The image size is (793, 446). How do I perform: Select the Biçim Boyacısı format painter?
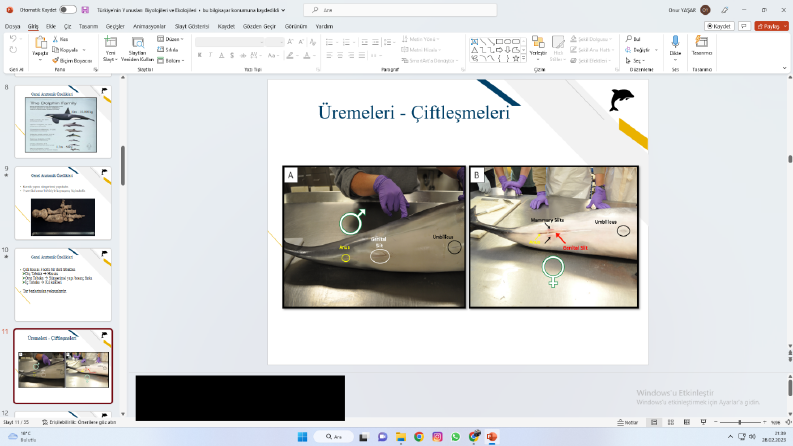[x=72, y=61]
